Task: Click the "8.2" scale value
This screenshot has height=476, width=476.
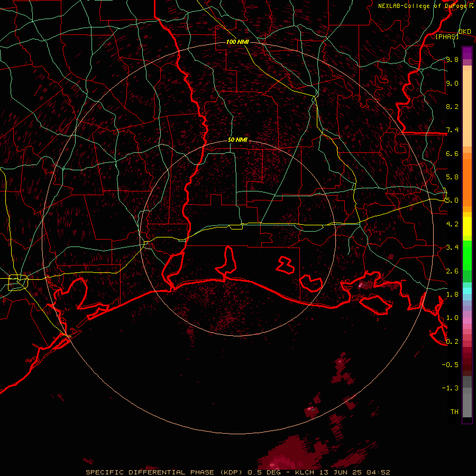Action: tap(452, 106)
